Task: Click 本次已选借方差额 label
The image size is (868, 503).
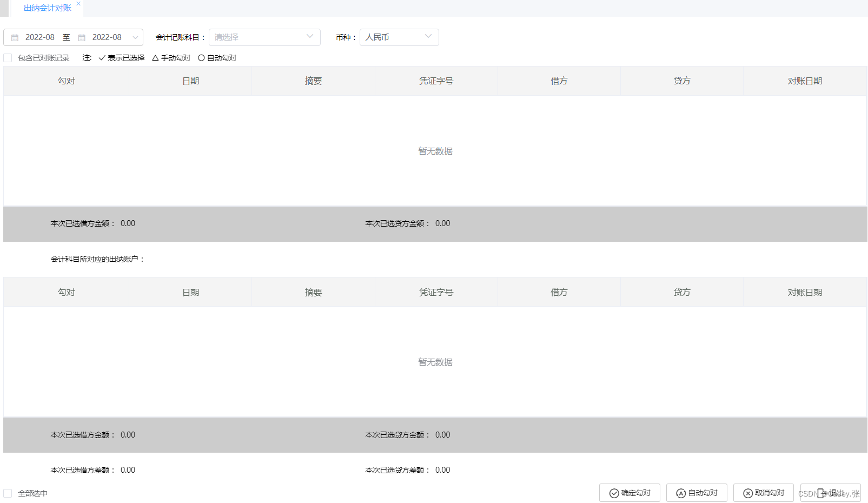Action: tap(82, 470)
